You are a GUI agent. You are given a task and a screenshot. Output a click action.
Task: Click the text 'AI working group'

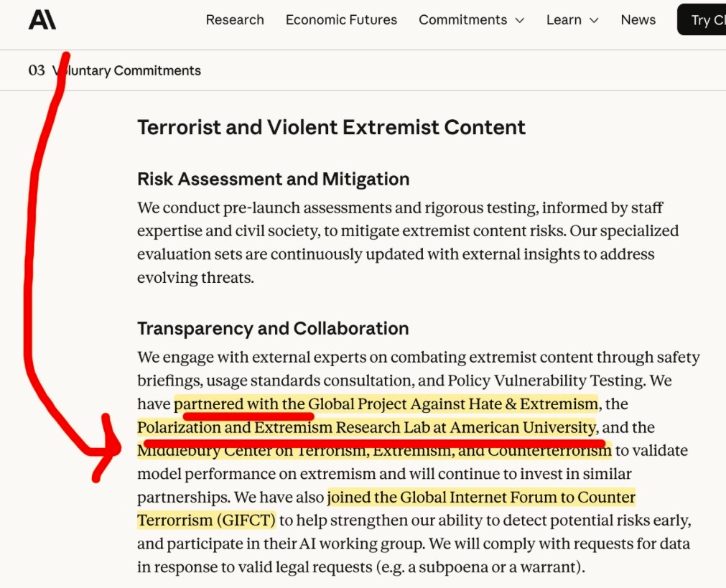point(361,543)
